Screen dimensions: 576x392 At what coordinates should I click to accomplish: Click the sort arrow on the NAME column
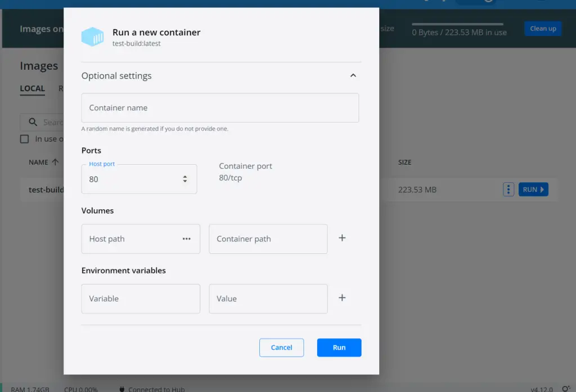click(56, 162)
